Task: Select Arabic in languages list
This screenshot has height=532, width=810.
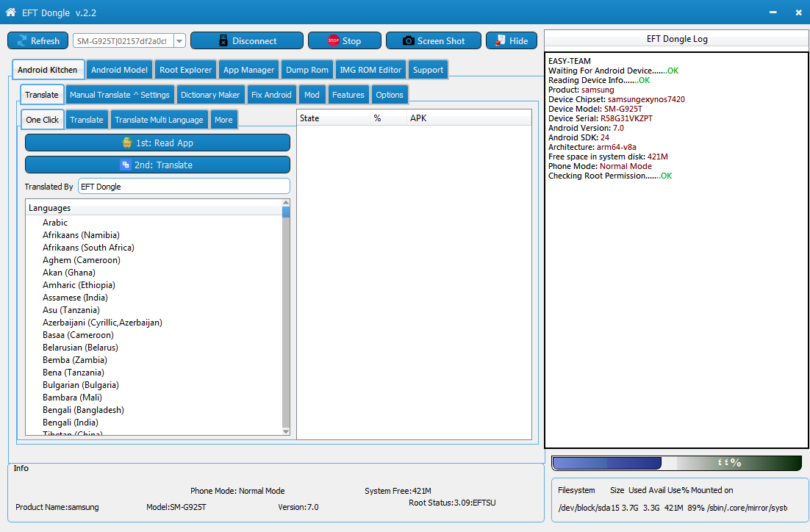Action: click(x=55, y=222)
